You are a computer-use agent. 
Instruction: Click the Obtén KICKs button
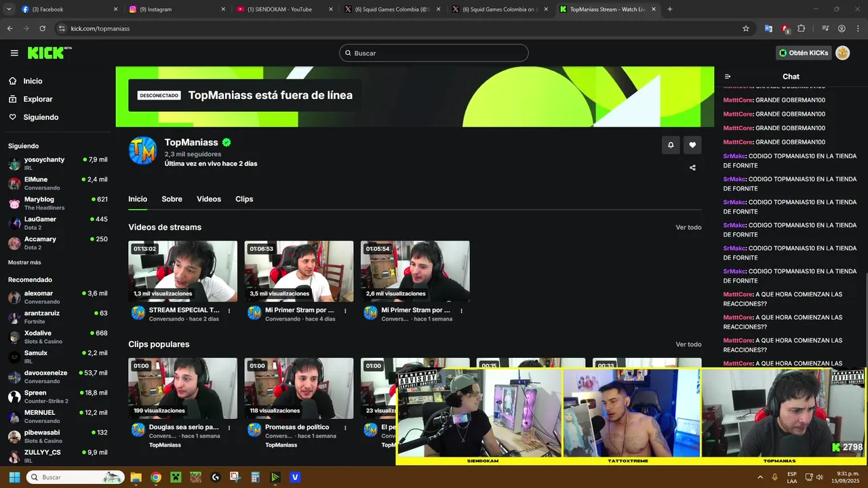coord(804,53)
